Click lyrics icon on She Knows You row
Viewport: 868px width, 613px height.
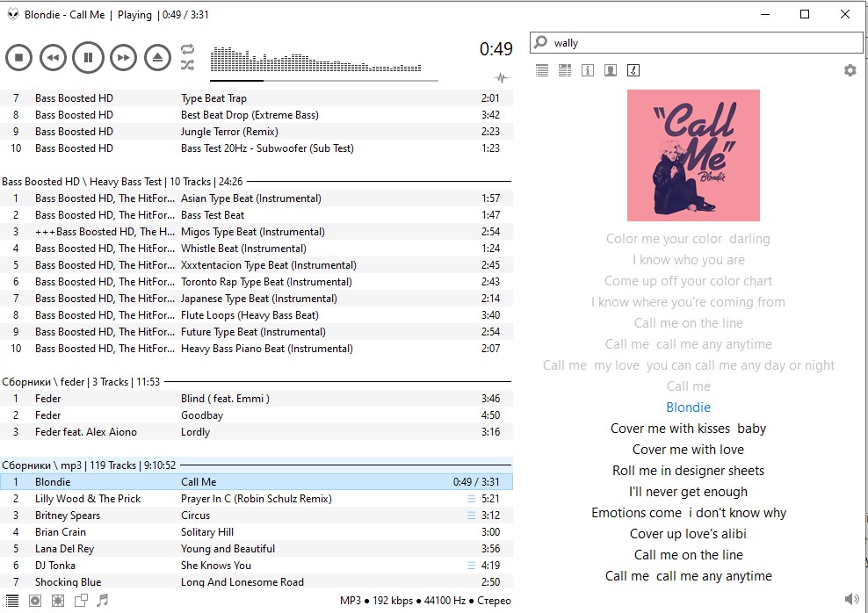click(x=471, y=566)
